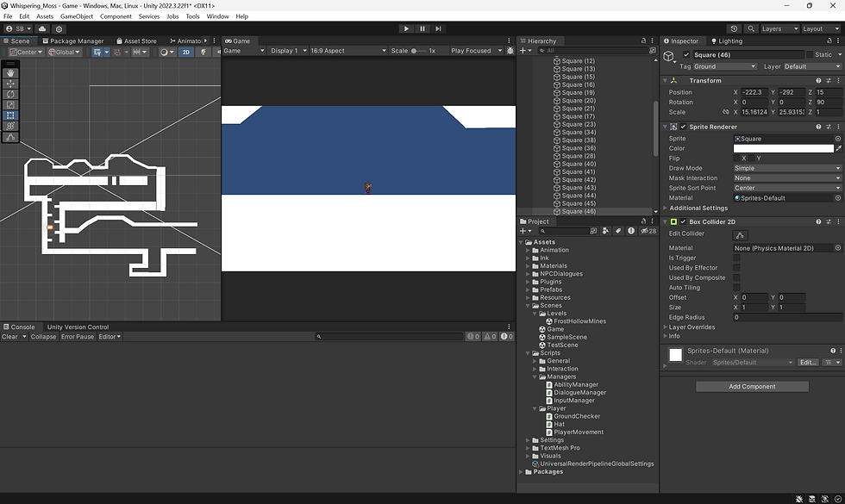Image resolution: width=845 pixels, height=504 pixels.
Task: Open the cloud services icon
Action: coord(42,28)
